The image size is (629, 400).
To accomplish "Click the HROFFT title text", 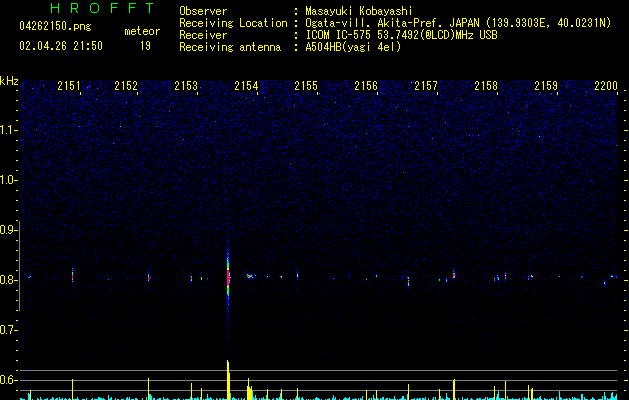I will tap(102, 8).
